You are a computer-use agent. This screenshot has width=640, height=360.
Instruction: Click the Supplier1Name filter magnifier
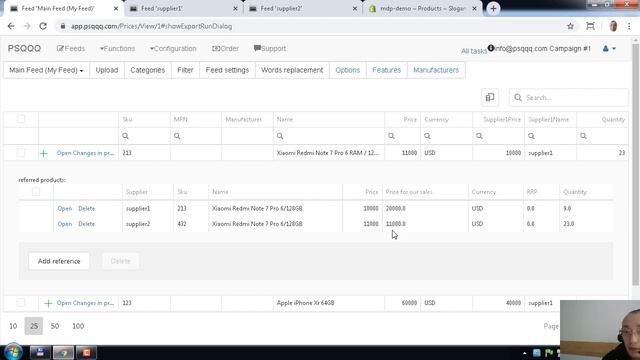(x=531, y=136)
